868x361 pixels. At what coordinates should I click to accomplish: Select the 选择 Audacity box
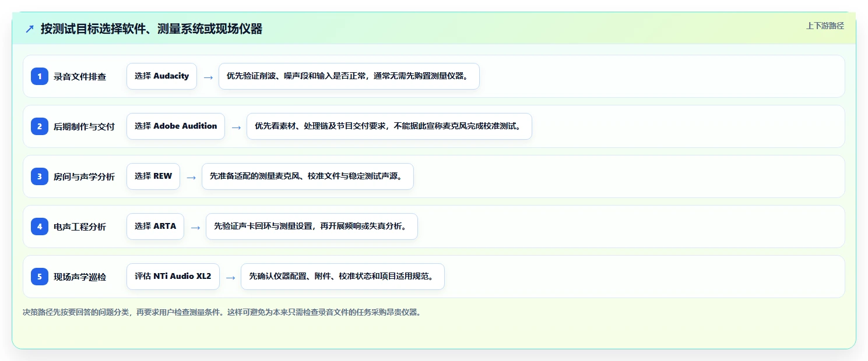coord(161,76)
